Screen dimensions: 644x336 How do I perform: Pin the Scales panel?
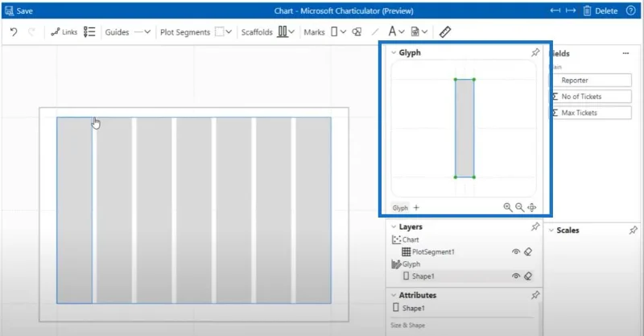click(634, 230)
